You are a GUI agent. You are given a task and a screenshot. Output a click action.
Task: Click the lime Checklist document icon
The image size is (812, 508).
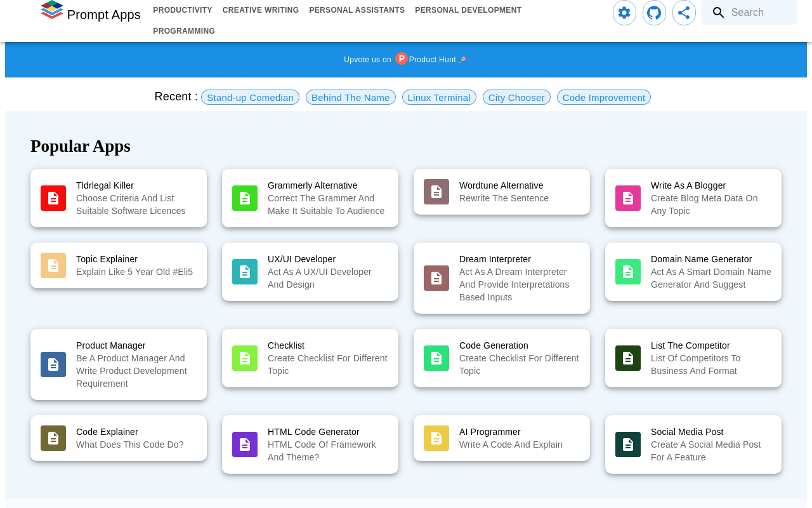245,358
